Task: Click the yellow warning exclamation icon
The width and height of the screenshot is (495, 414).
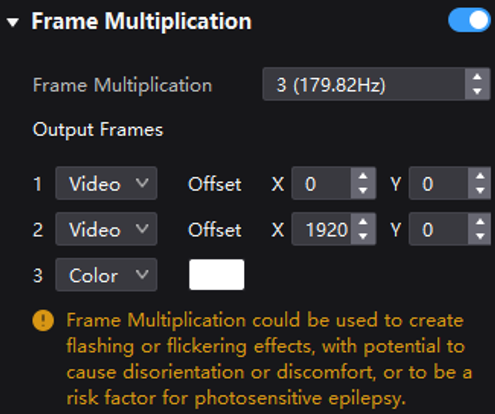Action: point(43,320)
